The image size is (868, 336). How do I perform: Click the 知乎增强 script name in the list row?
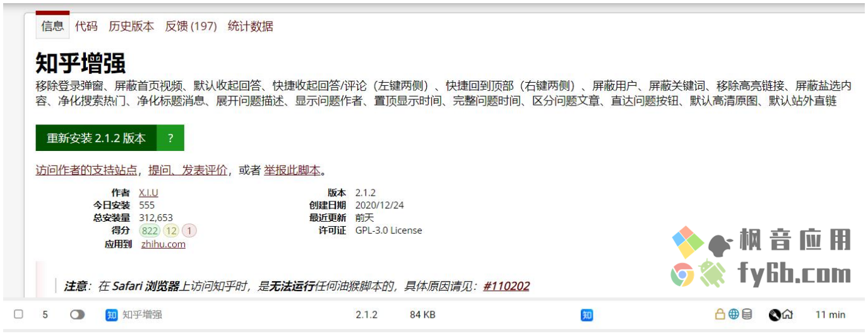pyautogui.click(x=142, y=315)
